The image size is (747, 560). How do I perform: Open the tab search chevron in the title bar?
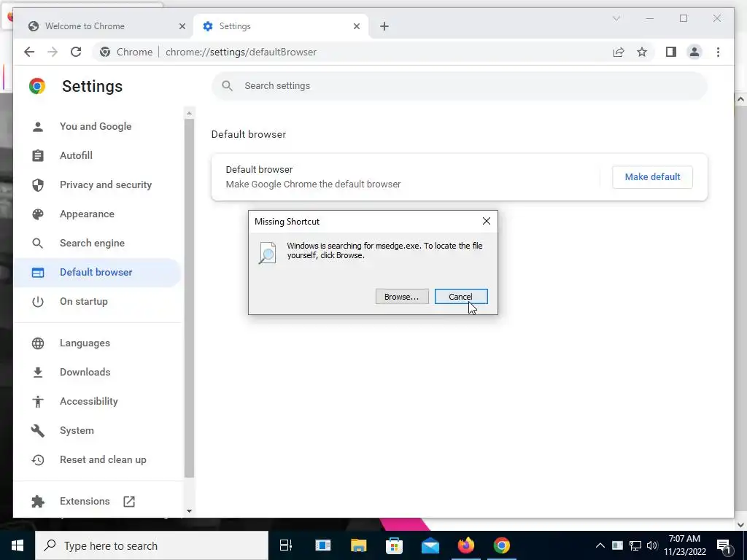pos(616,18)
